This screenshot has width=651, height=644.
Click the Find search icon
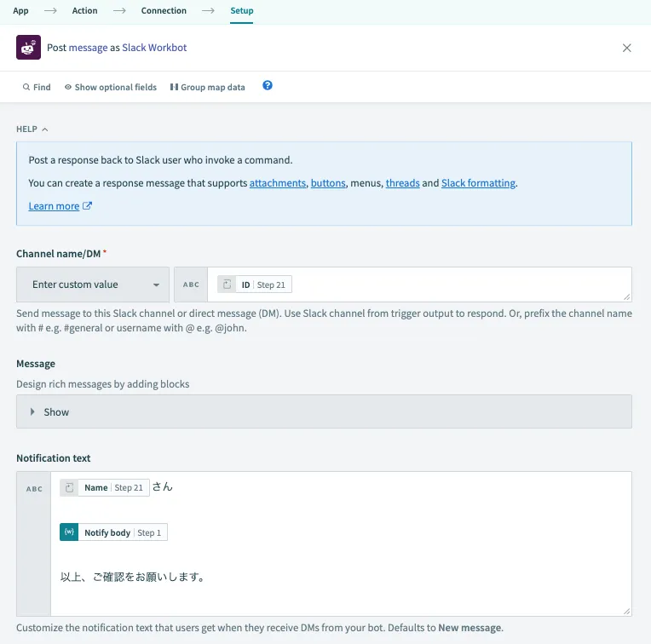tap(27, 87)
